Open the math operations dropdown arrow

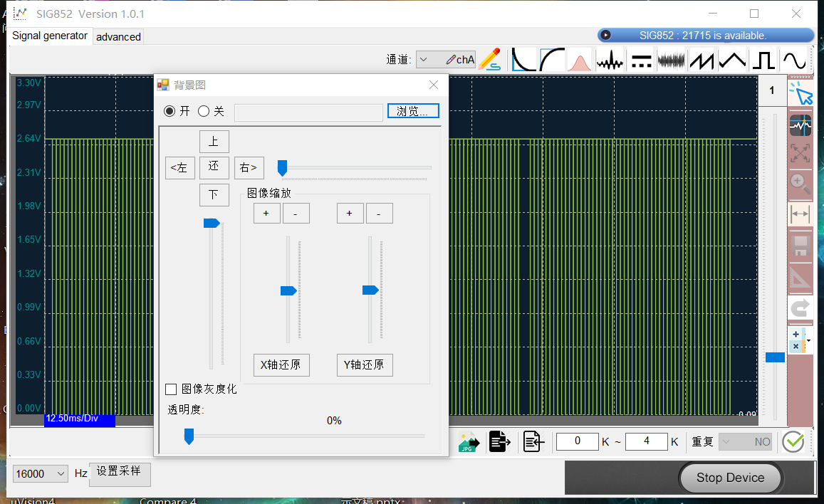(808, 341)
